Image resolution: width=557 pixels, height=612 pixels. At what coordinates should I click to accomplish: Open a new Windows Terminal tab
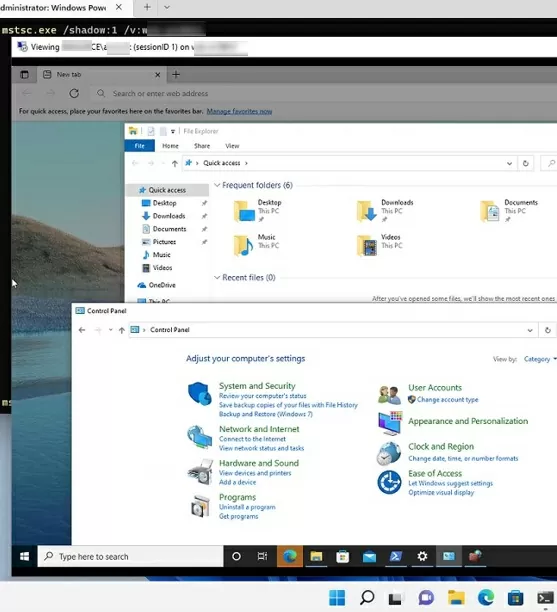coord(147,7)
